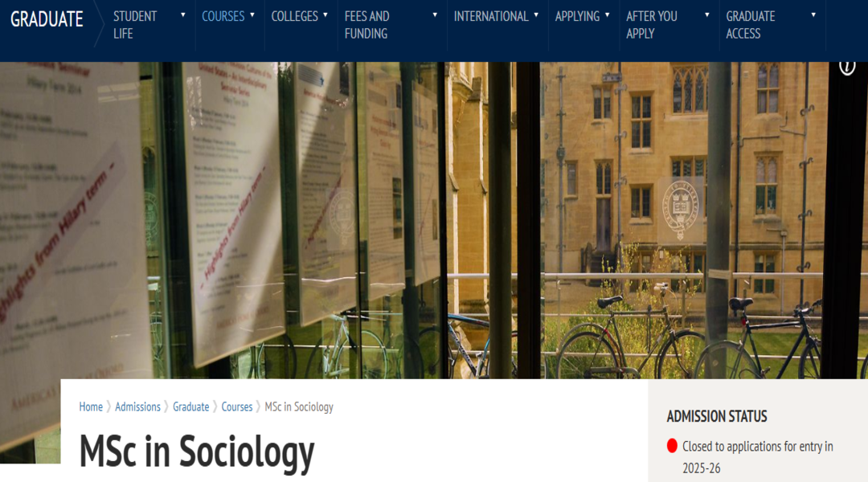Select the Courses menu item
The height and width of the screenshot is (482, 868).
(x=223, y=17)
